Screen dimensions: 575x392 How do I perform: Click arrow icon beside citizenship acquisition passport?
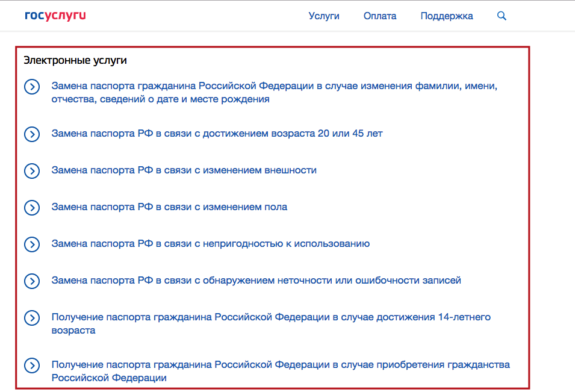(x=32, y=366)
